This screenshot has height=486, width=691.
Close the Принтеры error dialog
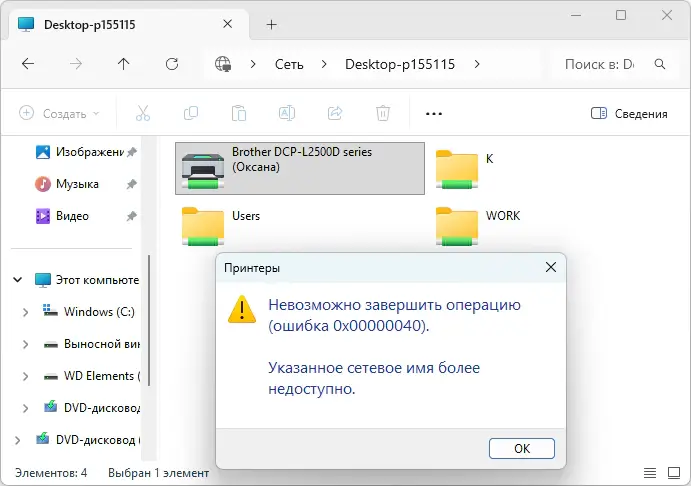point(551,267)
